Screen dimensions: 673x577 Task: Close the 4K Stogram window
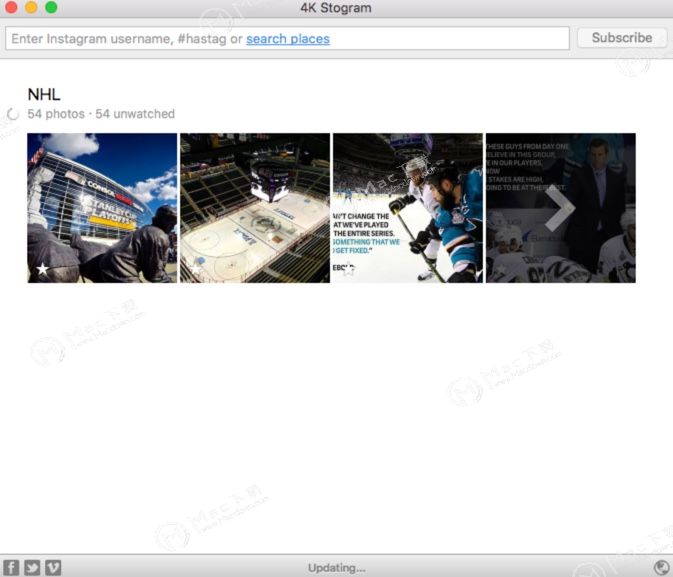pos(11,7)
